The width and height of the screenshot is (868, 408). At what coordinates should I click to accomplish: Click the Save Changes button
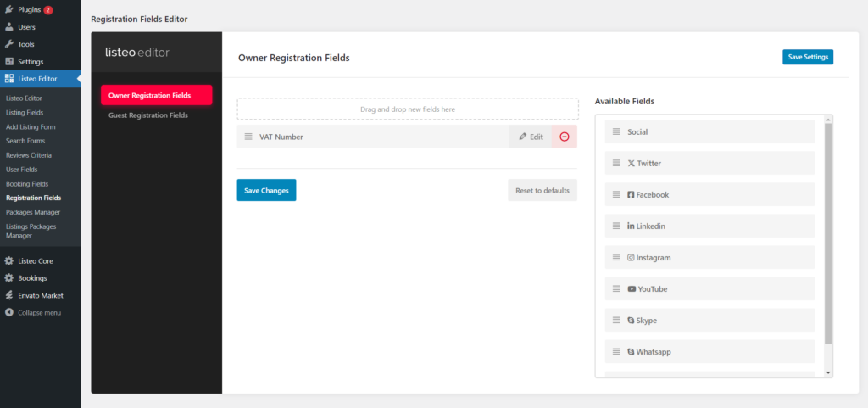[266, 190]
